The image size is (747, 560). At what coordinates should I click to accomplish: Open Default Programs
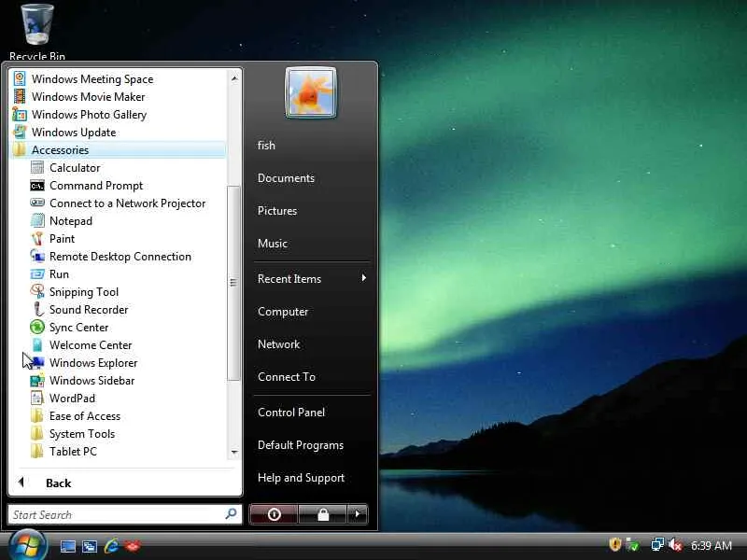point(301,445)
